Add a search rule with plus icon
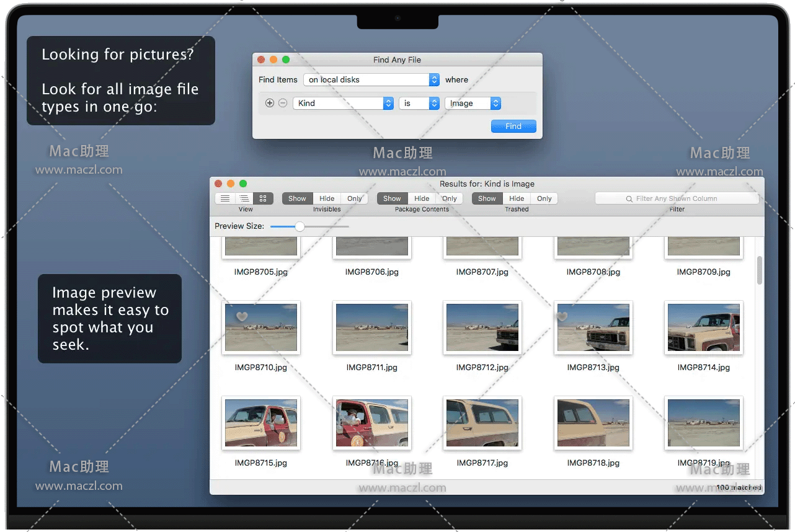Screen dimensions: 795x532 pyautogui.click(x=270, y=104)
